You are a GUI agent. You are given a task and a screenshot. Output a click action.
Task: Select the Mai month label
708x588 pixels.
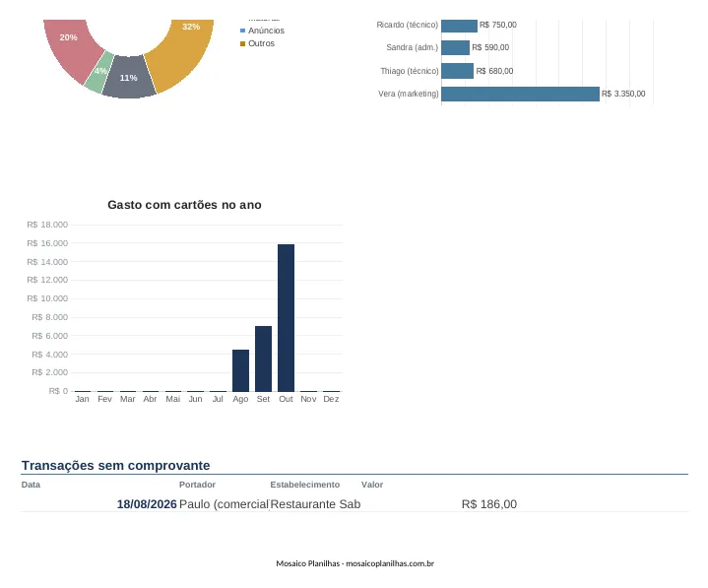[173, 399]
